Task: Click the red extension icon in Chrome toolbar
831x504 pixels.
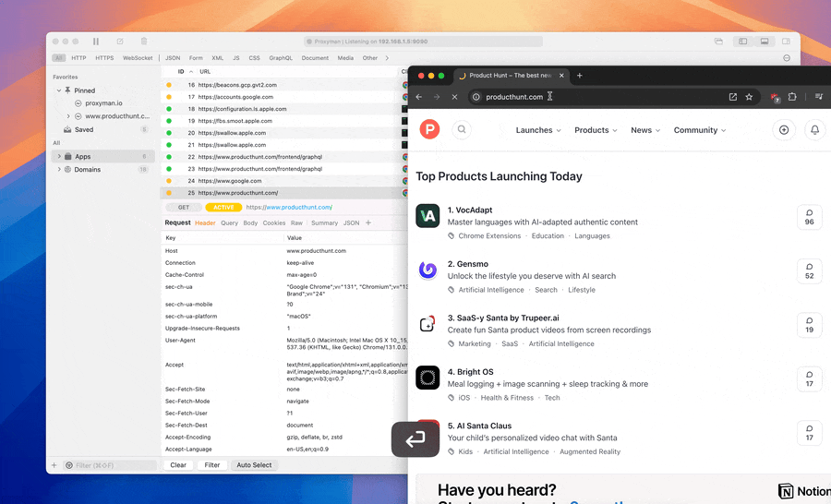Action: [775, 98]
